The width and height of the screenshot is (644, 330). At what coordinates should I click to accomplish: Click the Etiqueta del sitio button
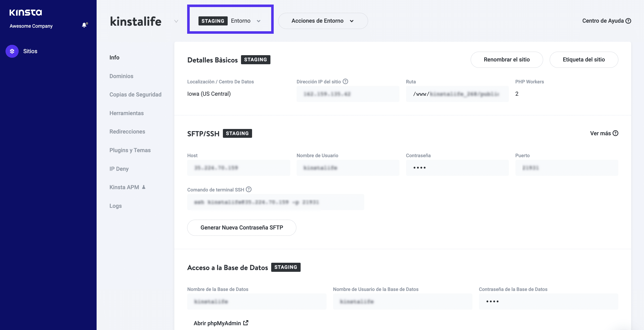tap(584, 60)
